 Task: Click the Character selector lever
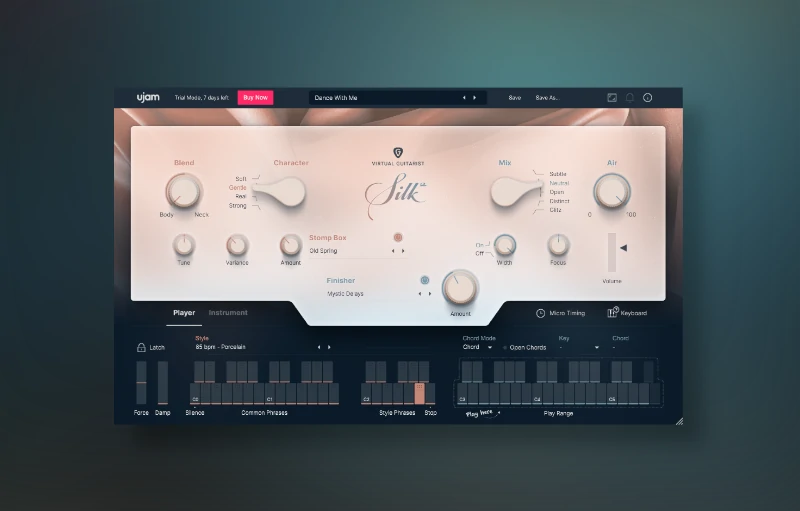coord(280,191)
